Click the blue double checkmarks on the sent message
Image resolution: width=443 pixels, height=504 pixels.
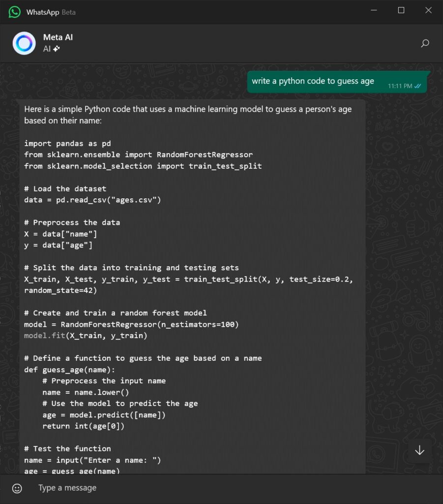[x=417, y=85]
